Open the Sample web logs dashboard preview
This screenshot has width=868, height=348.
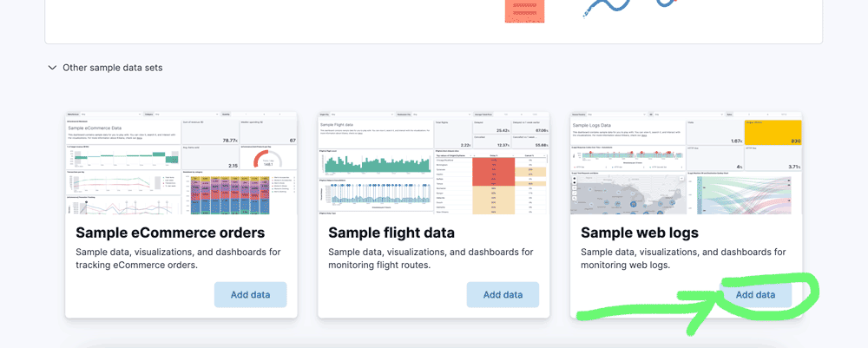[x=686, y=163]
